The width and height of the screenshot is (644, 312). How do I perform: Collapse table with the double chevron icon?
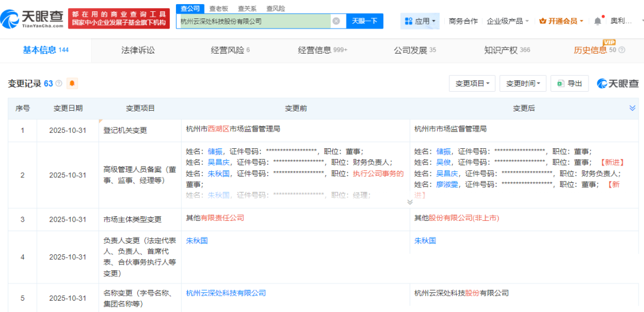[x=632, y=108]
